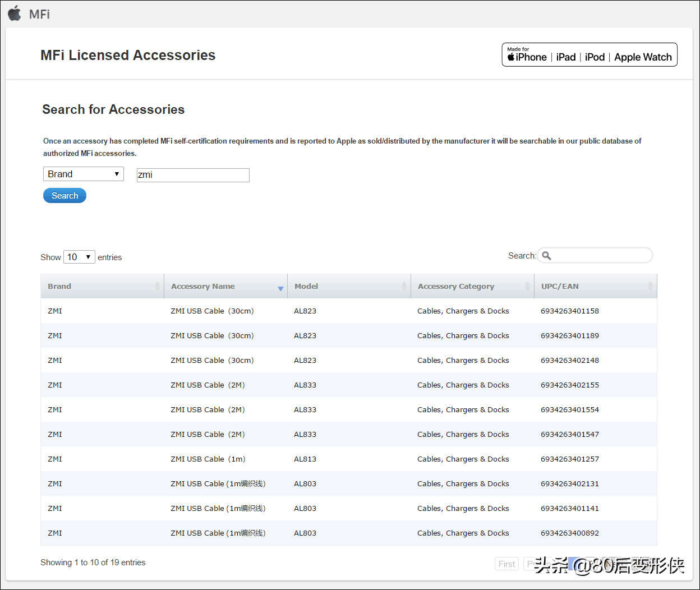Screen dimensions: 700x590
Task: Sort table by Accessory Name column
Action: 225,286
